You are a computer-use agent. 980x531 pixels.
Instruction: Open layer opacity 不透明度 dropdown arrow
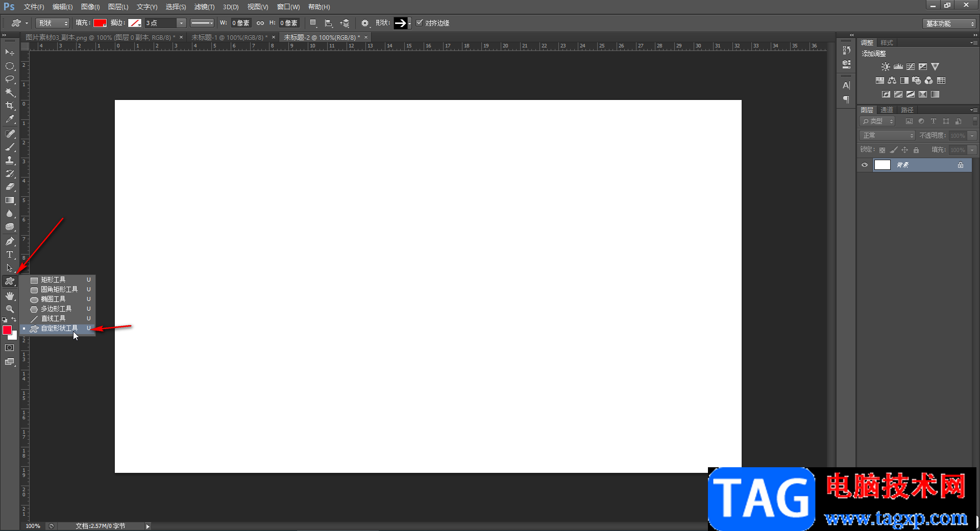(972, 136)
